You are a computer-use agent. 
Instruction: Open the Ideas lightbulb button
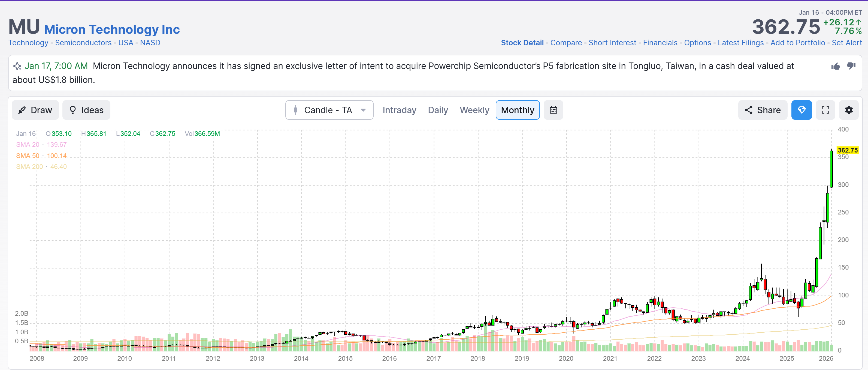click(86, 110)
